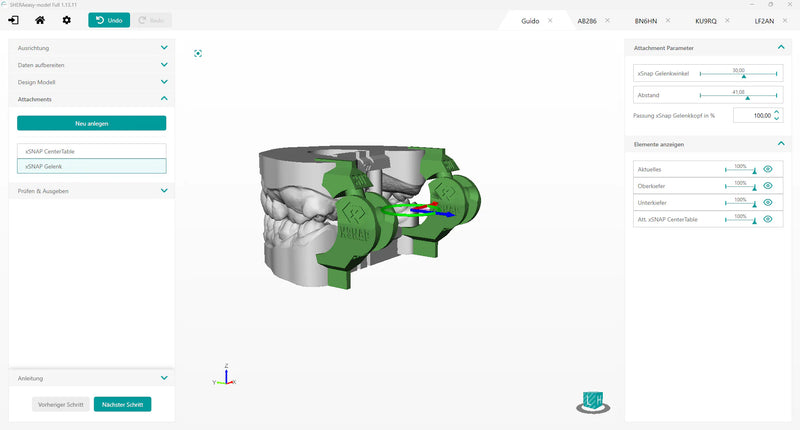
Task: Close the KU9RQ tab
Action: (727, 20)
